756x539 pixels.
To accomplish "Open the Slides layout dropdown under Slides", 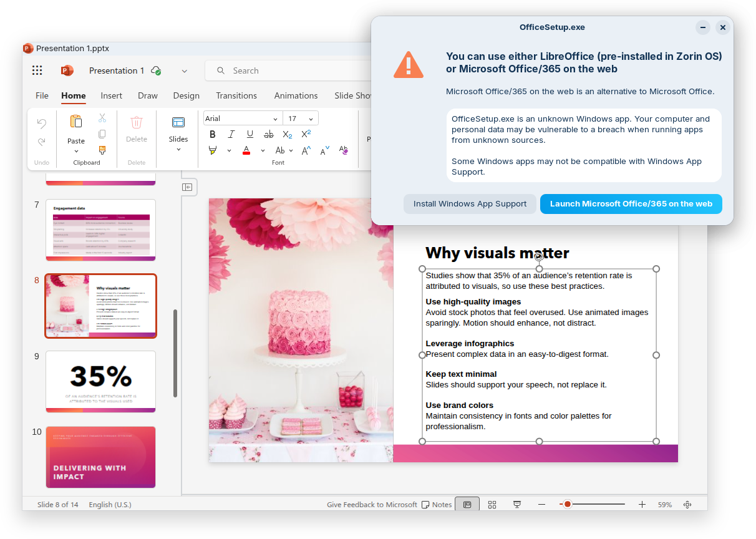I will tap(178, 150).
